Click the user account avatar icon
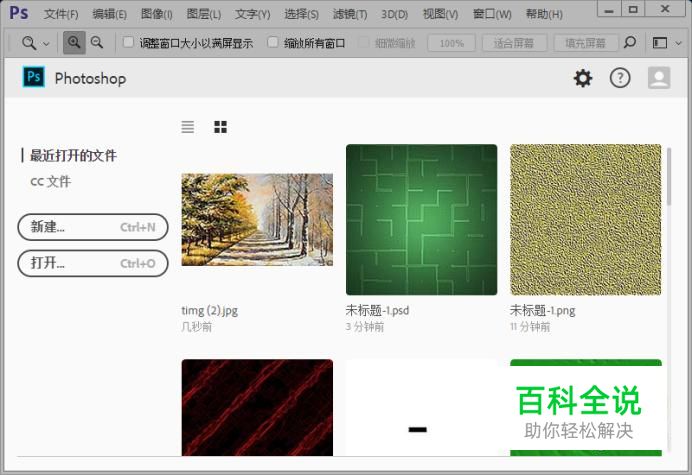The image size is (692, 475). point(659,78)
